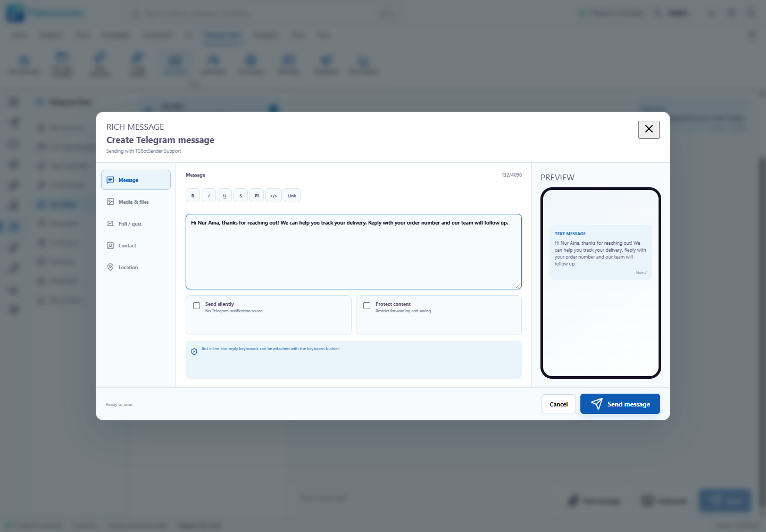The height and width of the screenshot is (532, 766).
Task: Focus the message text area
Action: pos(354,252)
